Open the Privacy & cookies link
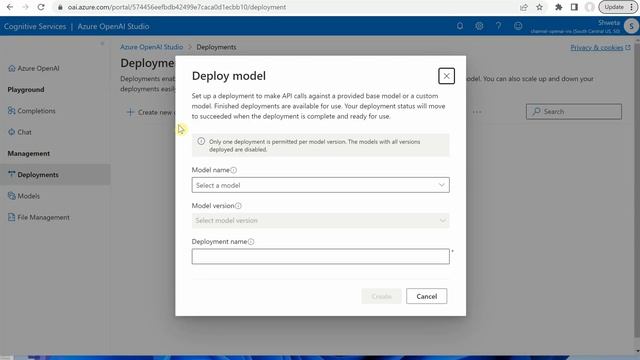 600,48
